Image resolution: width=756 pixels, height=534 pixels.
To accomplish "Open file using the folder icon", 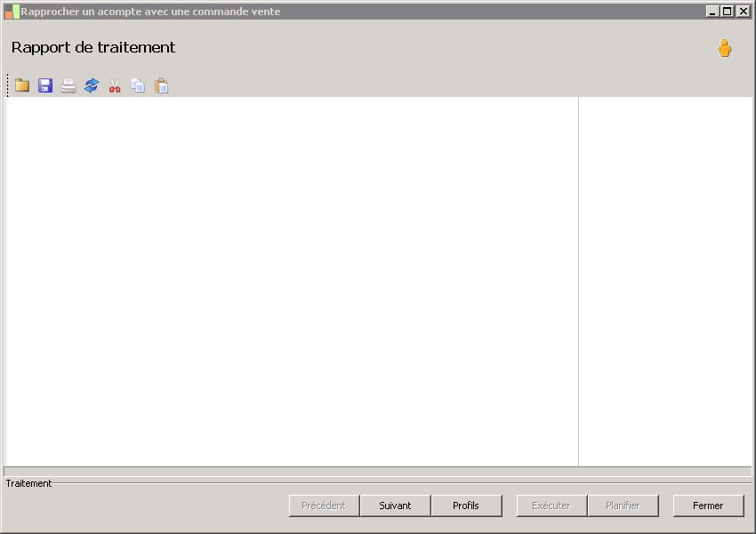I will [22, 85].
